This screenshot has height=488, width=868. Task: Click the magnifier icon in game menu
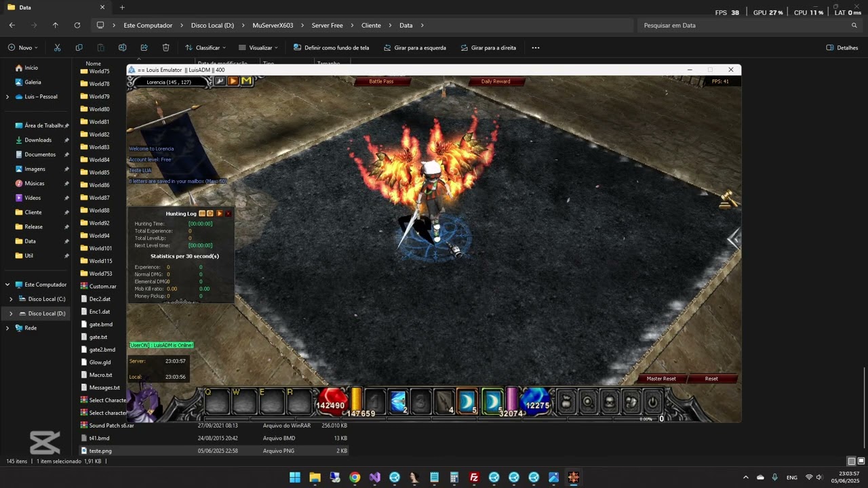pyautogui.click(x=588, y=402)
